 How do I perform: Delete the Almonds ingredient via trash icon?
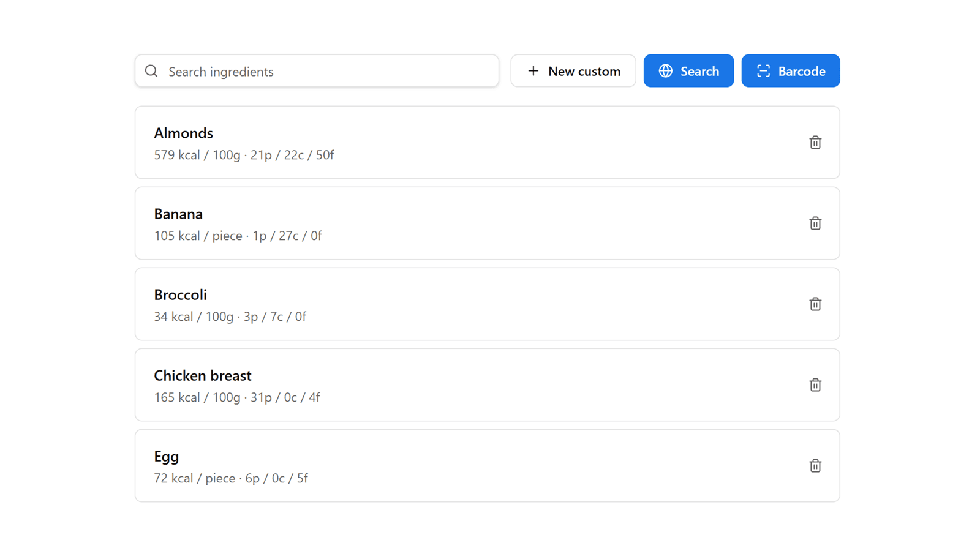815,142
